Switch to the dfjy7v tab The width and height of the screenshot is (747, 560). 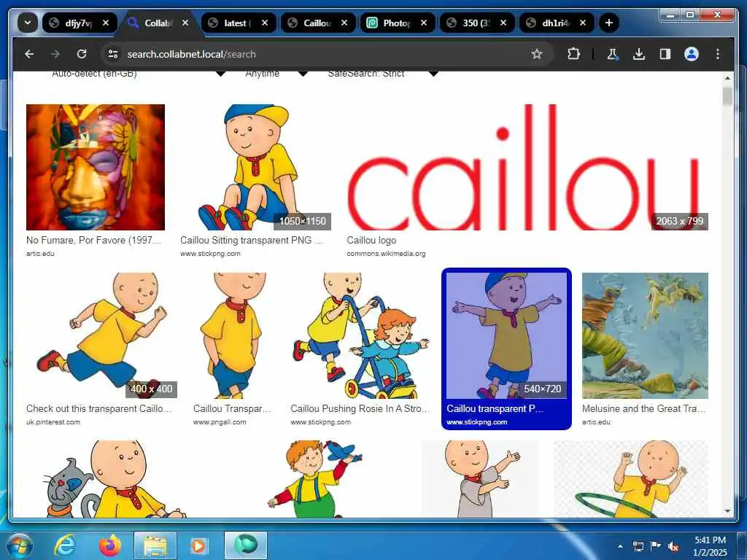(80, 23)
